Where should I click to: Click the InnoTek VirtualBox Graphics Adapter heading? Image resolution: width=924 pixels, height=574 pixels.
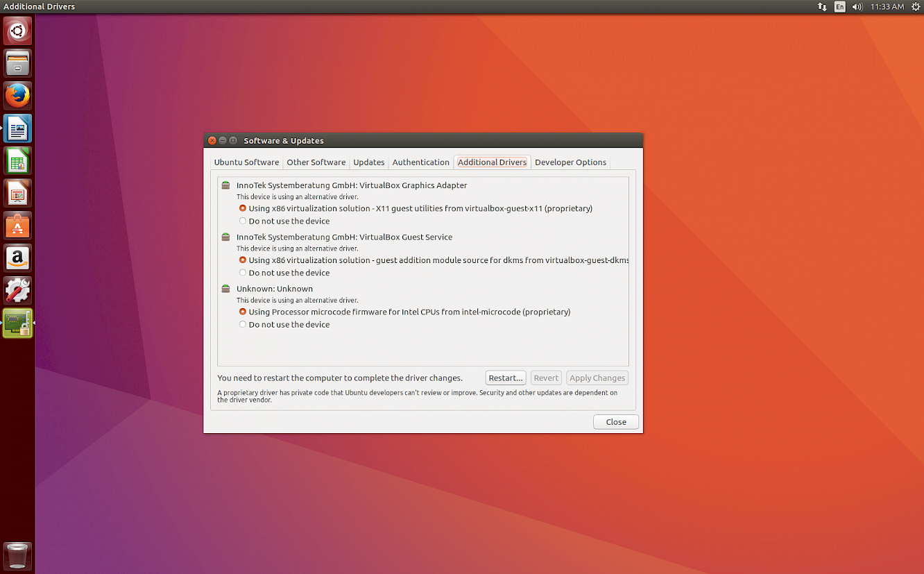point(352,185)
